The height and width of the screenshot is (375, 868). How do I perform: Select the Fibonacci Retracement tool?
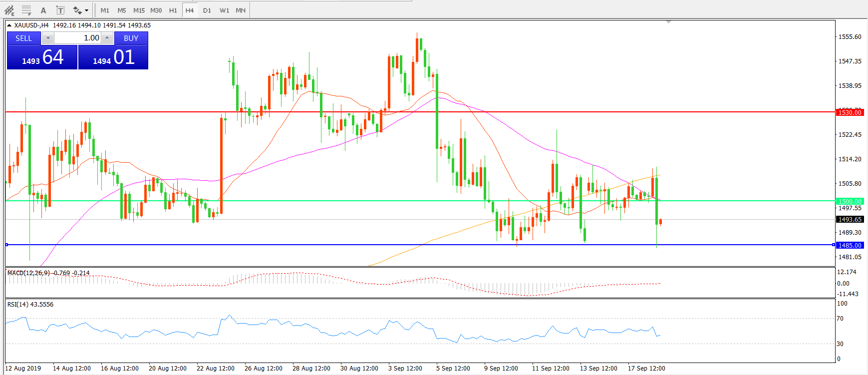[26, 10]
